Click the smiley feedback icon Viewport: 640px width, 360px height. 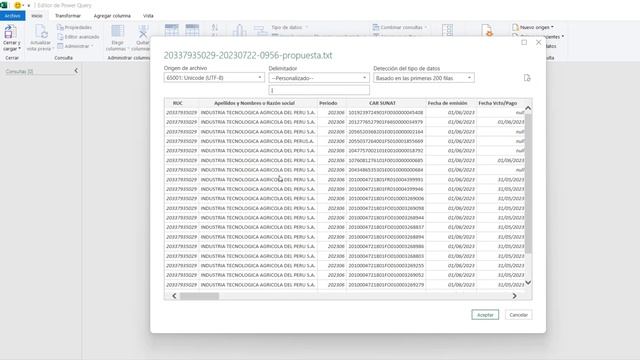point(18,5)
